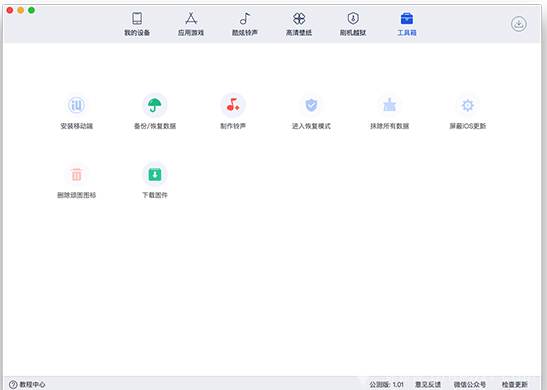
Task: Click the 安装移动端 iU icon
Action: [76, 105]
